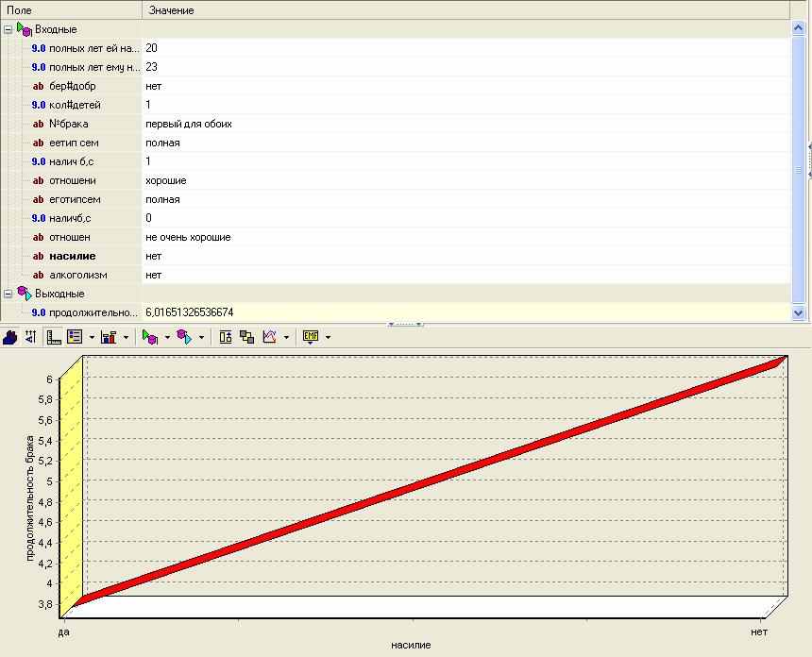Image resolution: width=812 pixels, height=657 pixels.
Task: Select the налич б,с field
Action: click(x=71, y=161)
